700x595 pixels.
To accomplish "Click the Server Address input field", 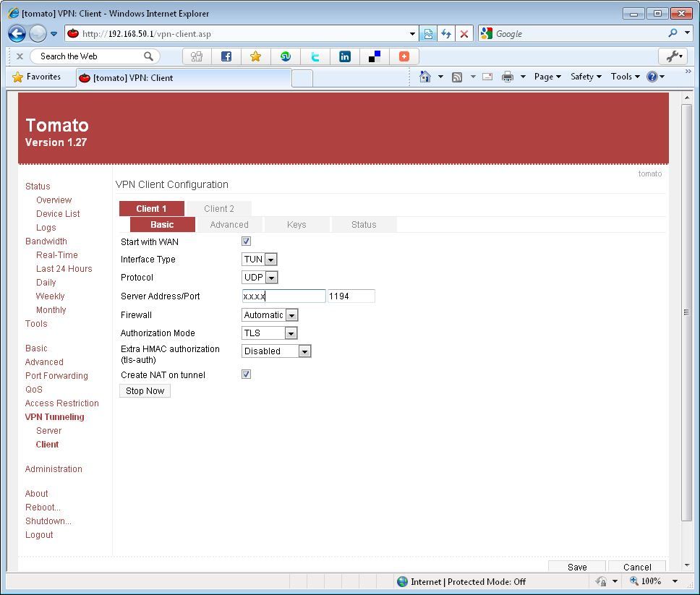I will pos(283,296).
